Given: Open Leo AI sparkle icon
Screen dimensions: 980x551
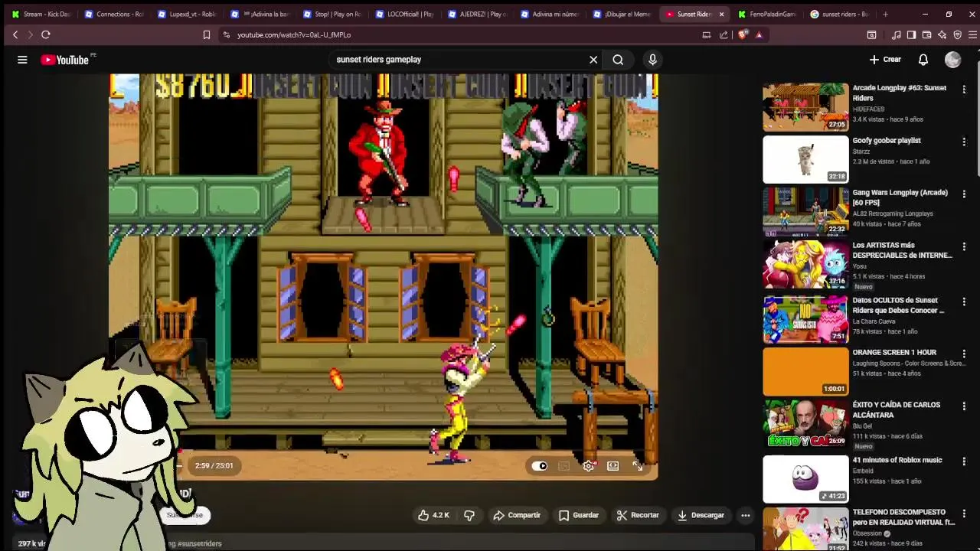Looking at the screenshot, I should point(942,34).
